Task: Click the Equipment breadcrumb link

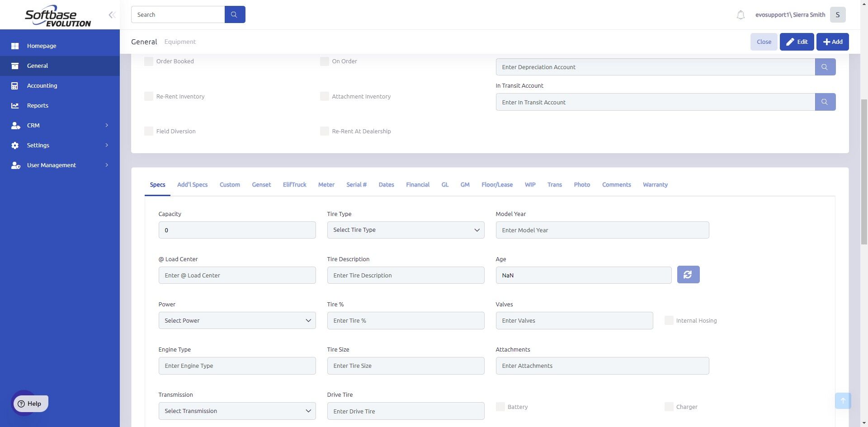Action: tap(180, 42)
